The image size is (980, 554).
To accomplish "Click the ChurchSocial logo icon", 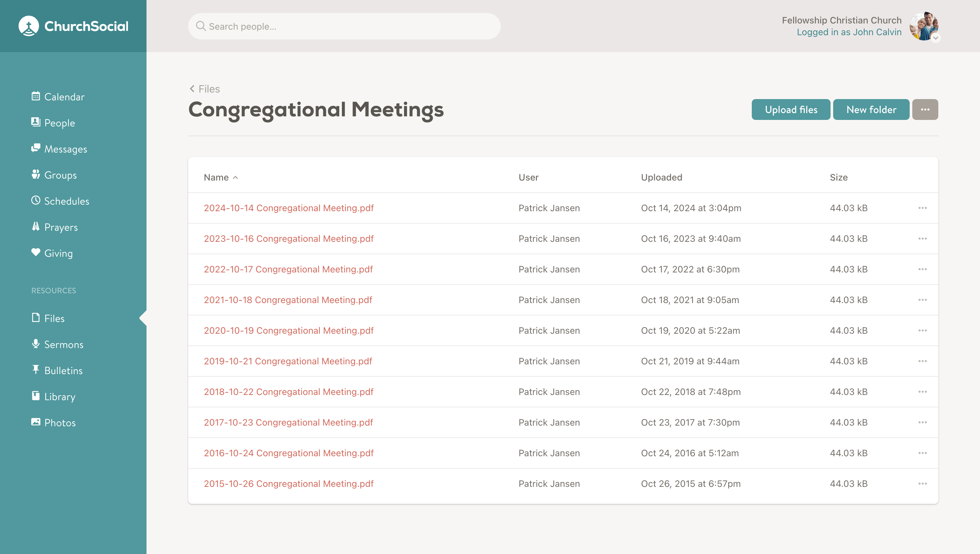I will coord(29,26).
